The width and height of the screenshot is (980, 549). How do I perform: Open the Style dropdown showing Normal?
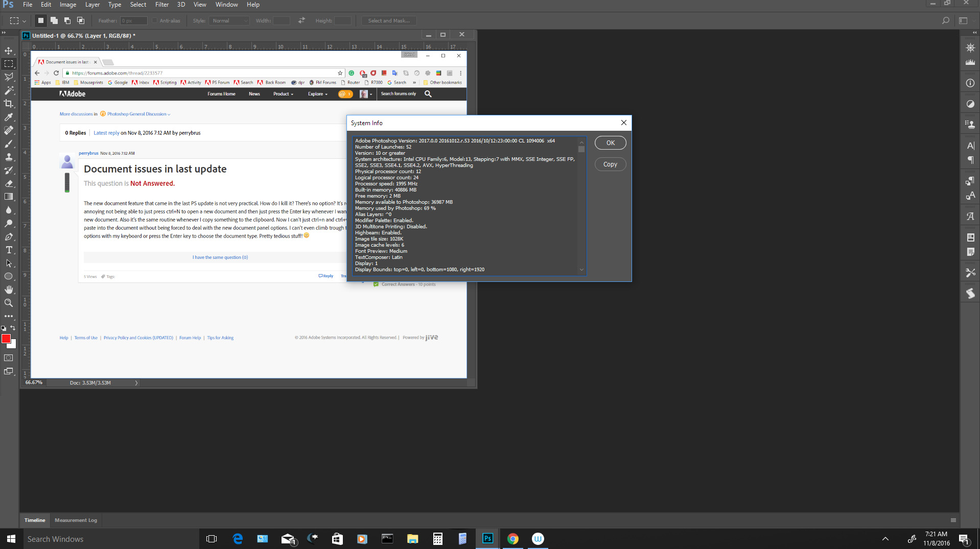click(229, 21)
